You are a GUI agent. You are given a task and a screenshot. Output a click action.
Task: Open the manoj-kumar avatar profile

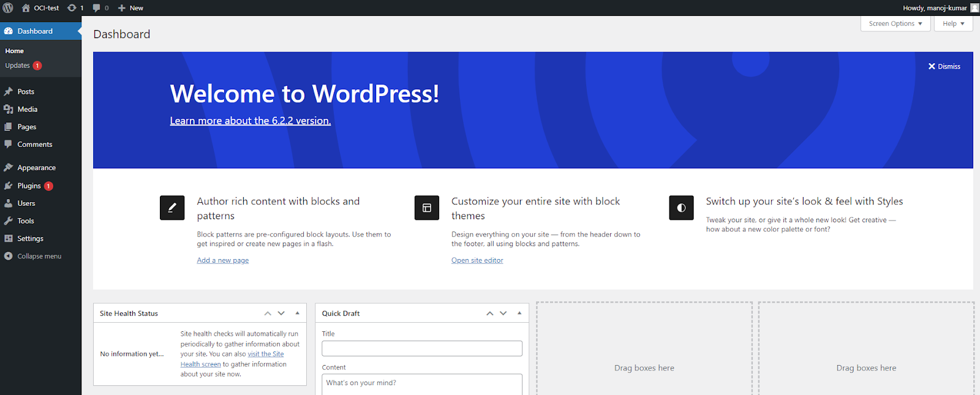(x=974, y=8)
